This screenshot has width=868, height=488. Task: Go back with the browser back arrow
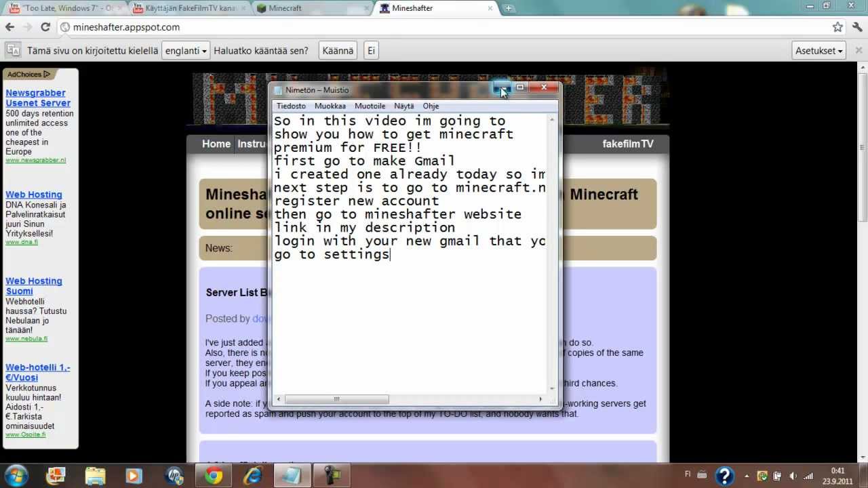[x=9, y=27]
